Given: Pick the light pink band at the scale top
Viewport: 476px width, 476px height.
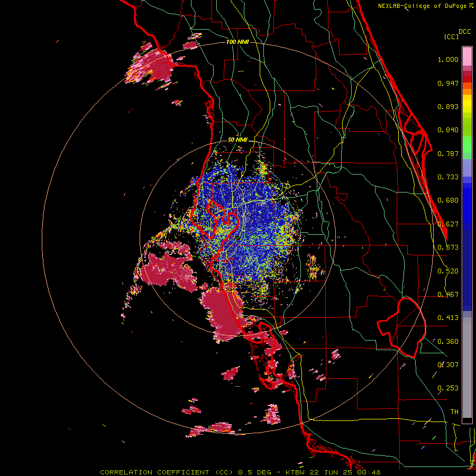Looking at the screenshot, I should [467, 57].
